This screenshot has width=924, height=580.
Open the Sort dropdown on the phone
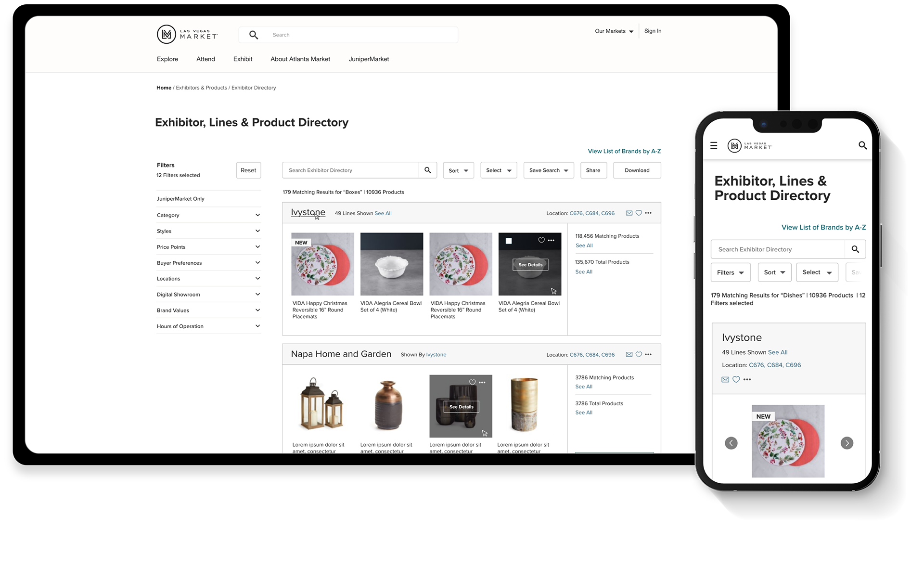tap(775, 272)
